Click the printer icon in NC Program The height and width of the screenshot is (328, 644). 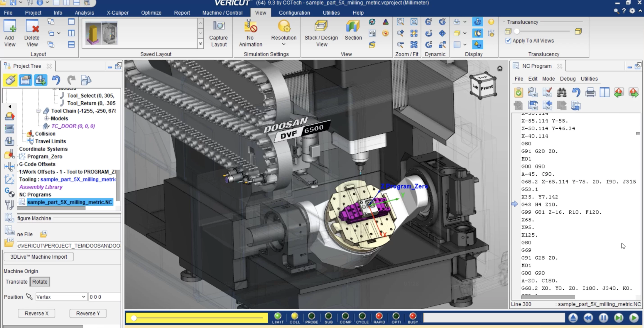pyautogui.click(x=590, y=92)
